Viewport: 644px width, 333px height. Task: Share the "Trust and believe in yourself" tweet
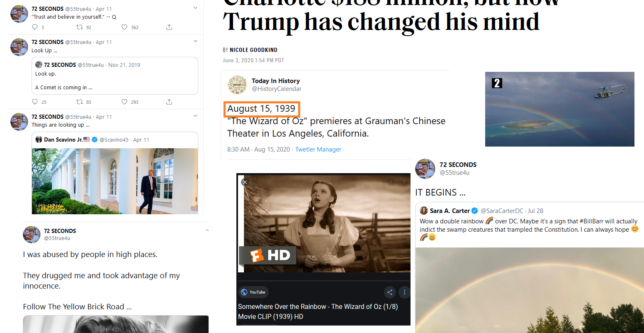169,27
